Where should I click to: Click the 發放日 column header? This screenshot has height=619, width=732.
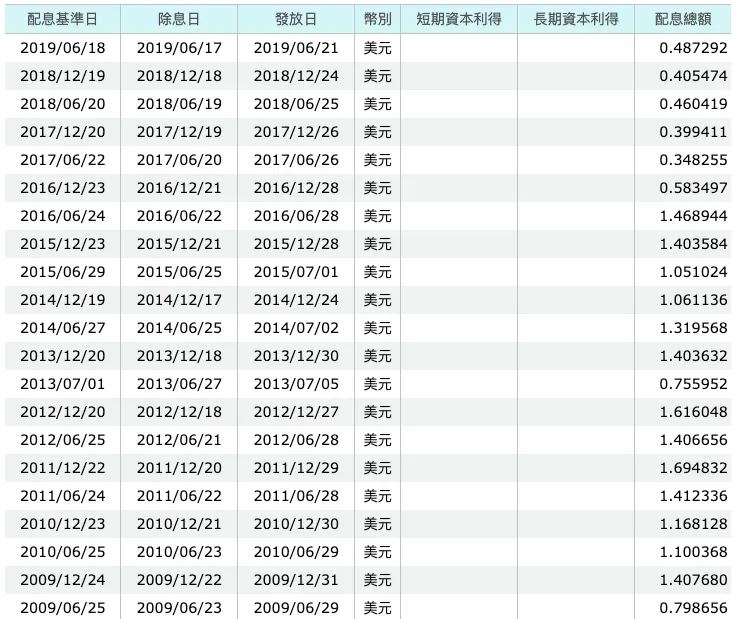click(296, 19)
